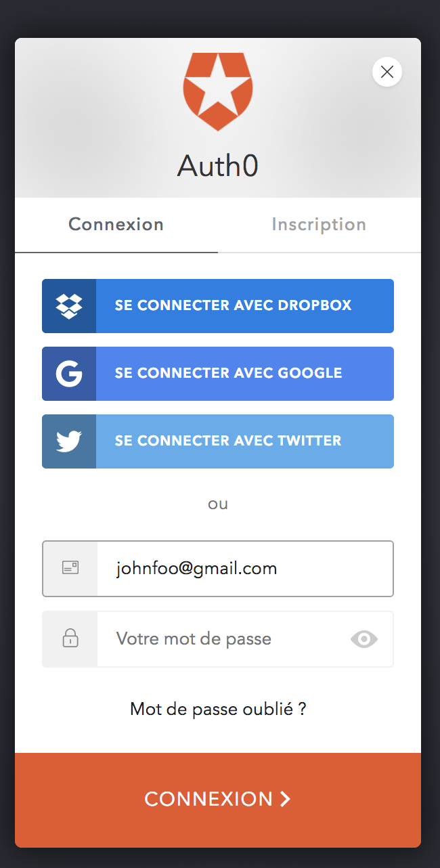Close the login dialog with X

[387, 72]
